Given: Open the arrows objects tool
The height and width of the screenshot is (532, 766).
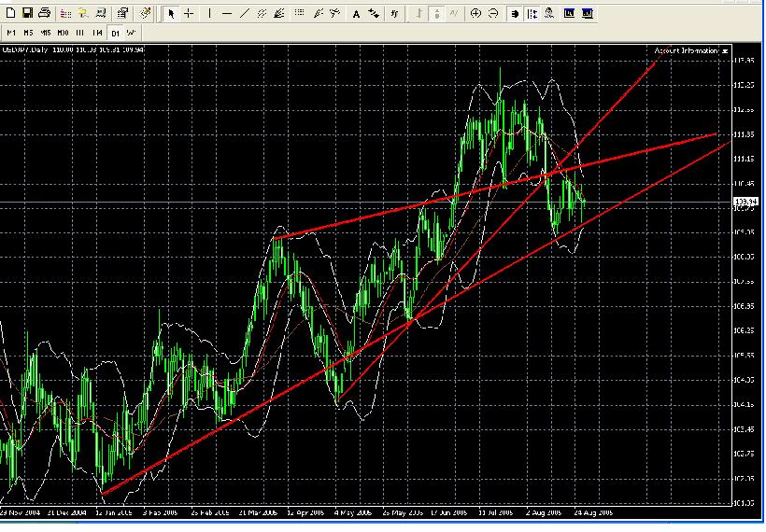Looking at the screenshot, I should click(x=374, y=14).
